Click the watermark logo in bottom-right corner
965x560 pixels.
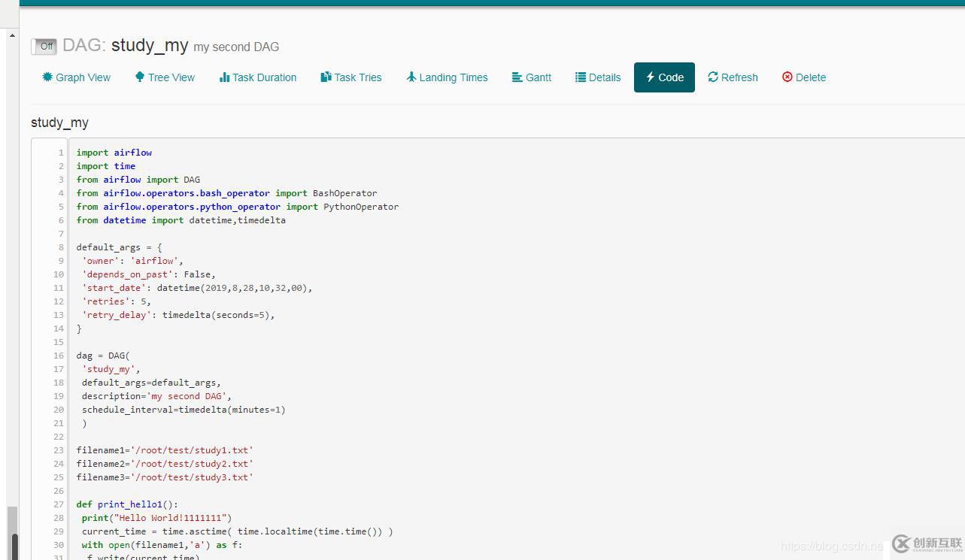pos(926,543)
